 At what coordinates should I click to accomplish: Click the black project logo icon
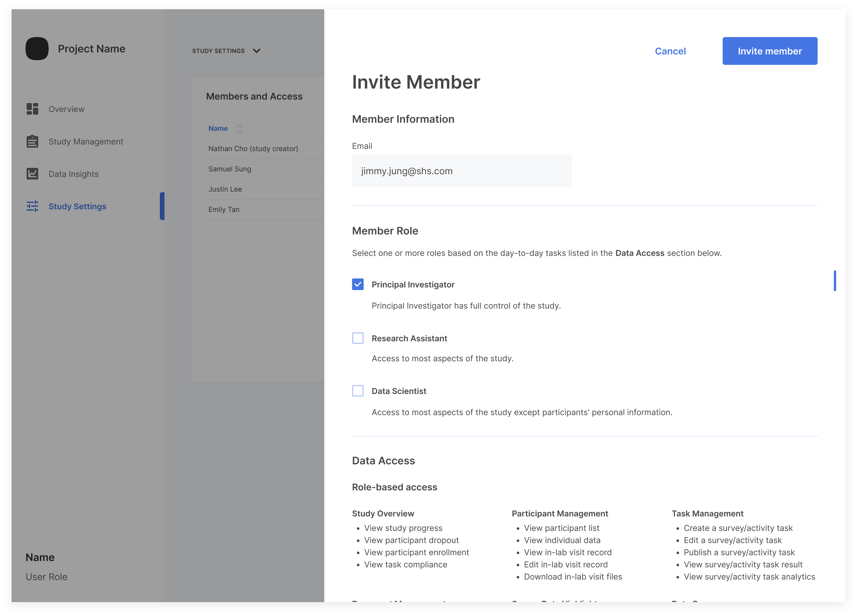(x=37, y=49)
